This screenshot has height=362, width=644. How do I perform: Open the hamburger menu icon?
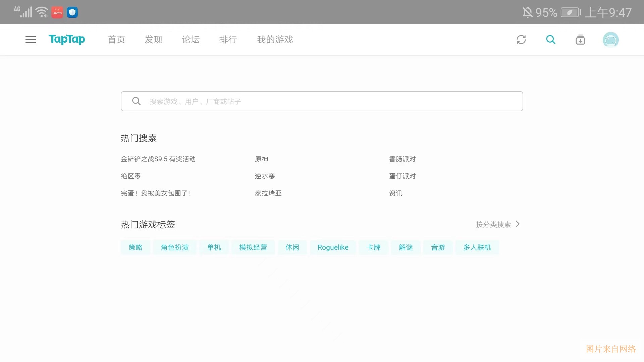[x=31, y=40]
